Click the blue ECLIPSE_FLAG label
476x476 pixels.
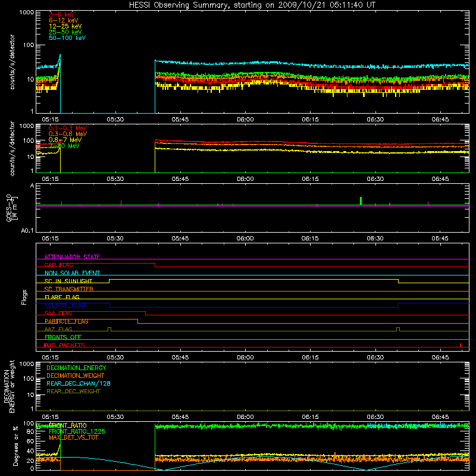(x=65, y=305)
